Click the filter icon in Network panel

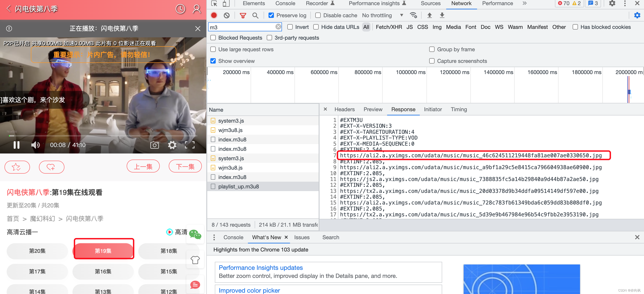click(242, 16)
